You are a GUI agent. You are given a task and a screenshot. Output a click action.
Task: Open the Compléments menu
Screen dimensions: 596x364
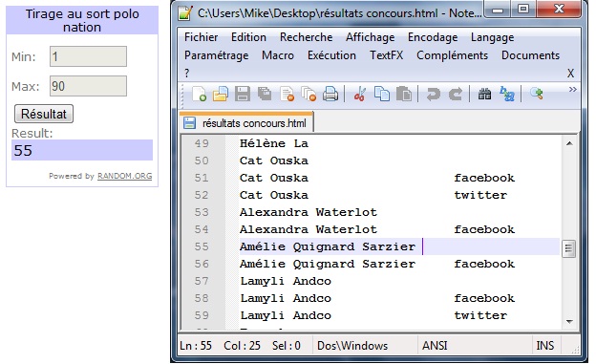(452, 55)
